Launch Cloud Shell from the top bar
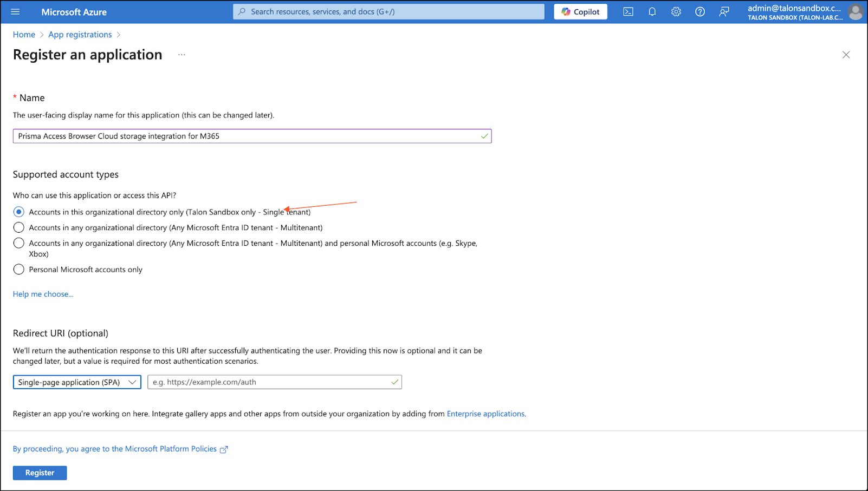The image size is (868, 491). (x=628, y=12)
